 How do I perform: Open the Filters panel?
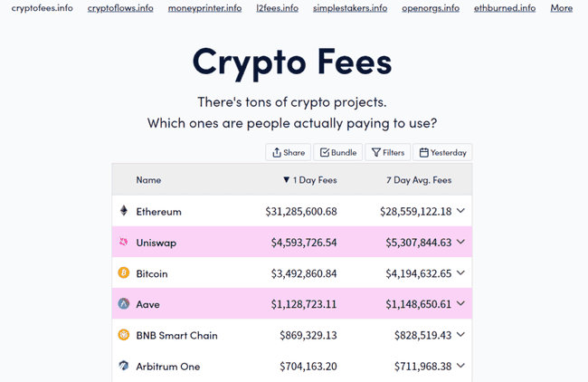pos(387,153)
